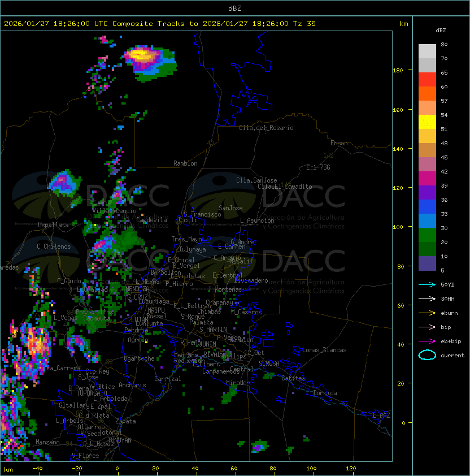470x476 pixels.
Task: Click the 'L_Asuncion' place label
Action: pyautogui.click(x=257, y=220)
